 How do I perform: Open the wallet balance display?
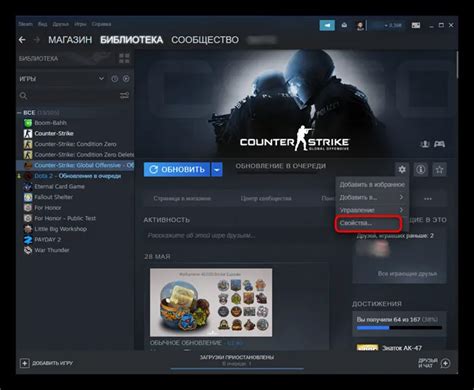(x=387, y=25)
